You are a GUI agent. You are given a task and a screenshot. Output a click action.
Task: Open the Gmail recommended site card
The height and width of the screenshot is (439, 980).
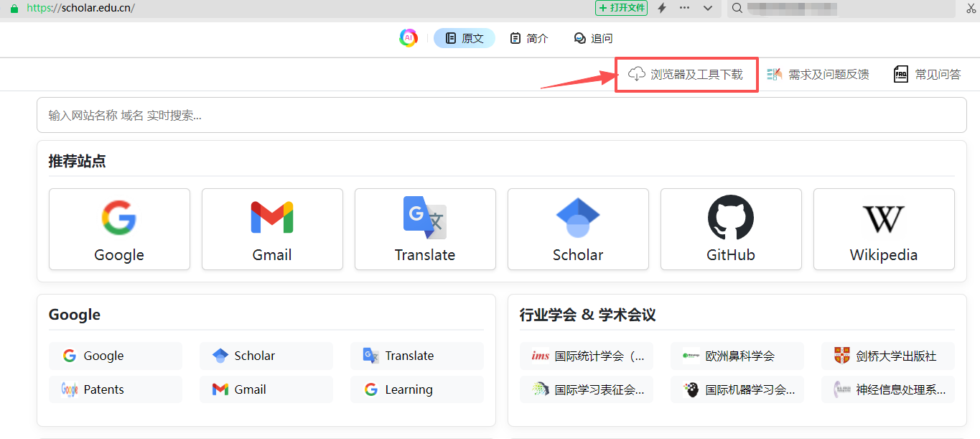point(272,229)
